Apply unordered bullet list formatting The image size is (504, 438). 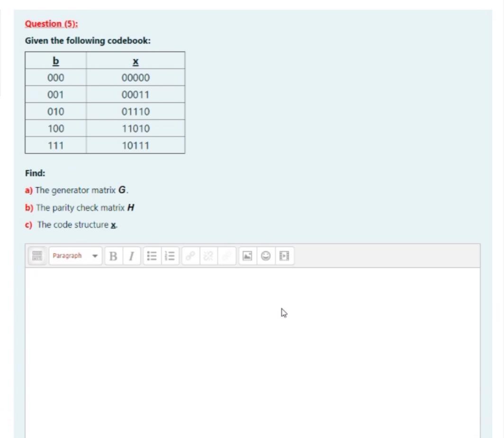click(152, 256)
